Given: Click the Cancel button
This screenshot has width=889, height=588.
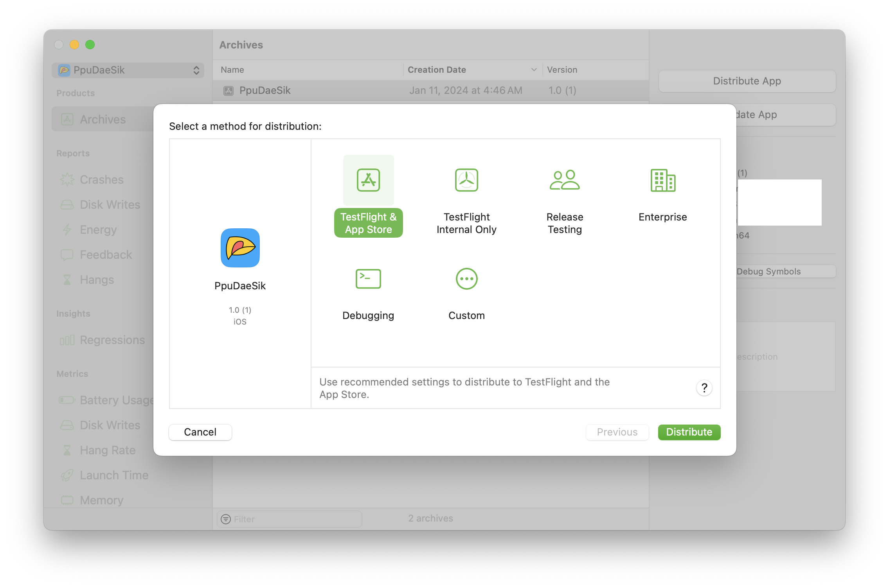Looking at the screenshot, I should [200, 432].
